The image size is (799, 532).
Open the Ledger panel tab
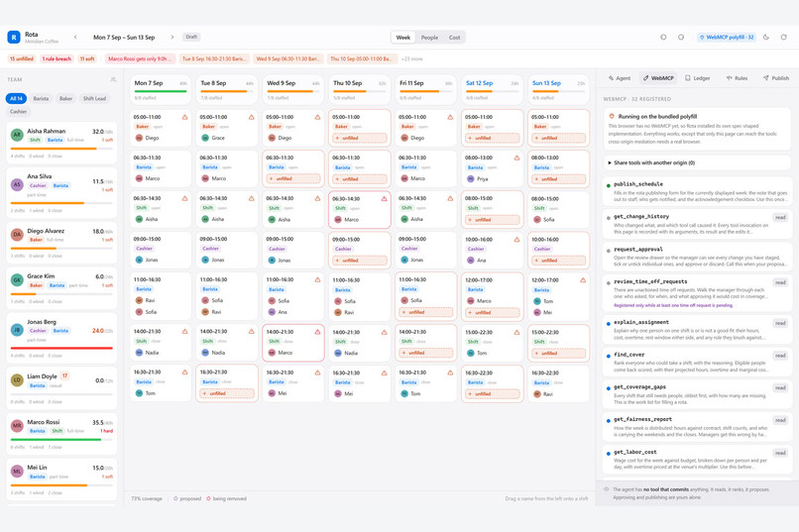pos(698,78)
